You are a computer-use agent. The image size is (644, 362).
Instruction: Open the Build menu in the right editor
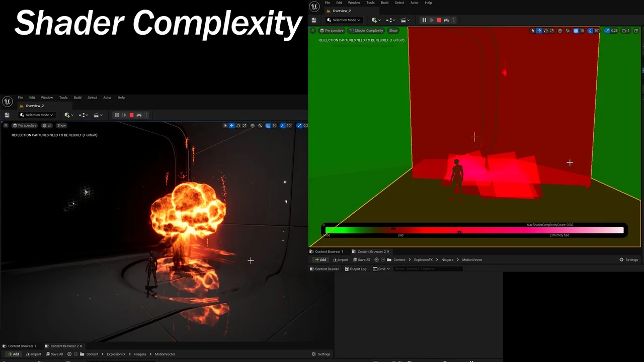pos(384,3)
